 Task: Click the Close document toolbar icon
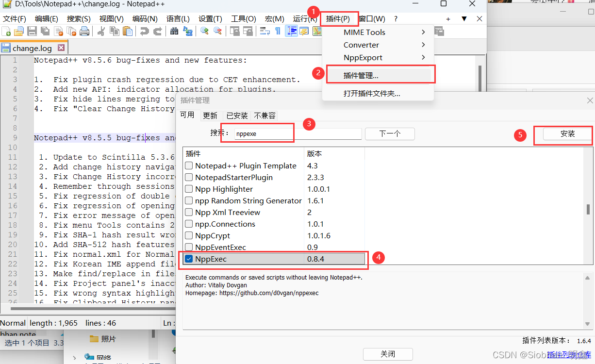59,32
